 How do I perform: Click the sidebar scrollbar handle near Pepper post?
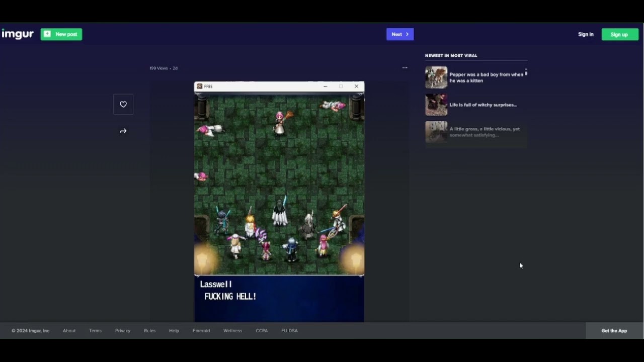pos(526,72)
